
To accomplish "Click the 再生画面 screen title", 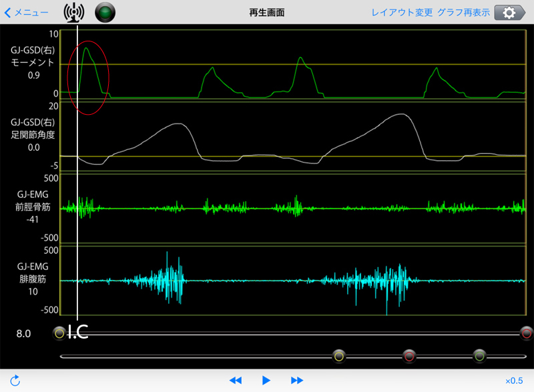I will point(267,13).
